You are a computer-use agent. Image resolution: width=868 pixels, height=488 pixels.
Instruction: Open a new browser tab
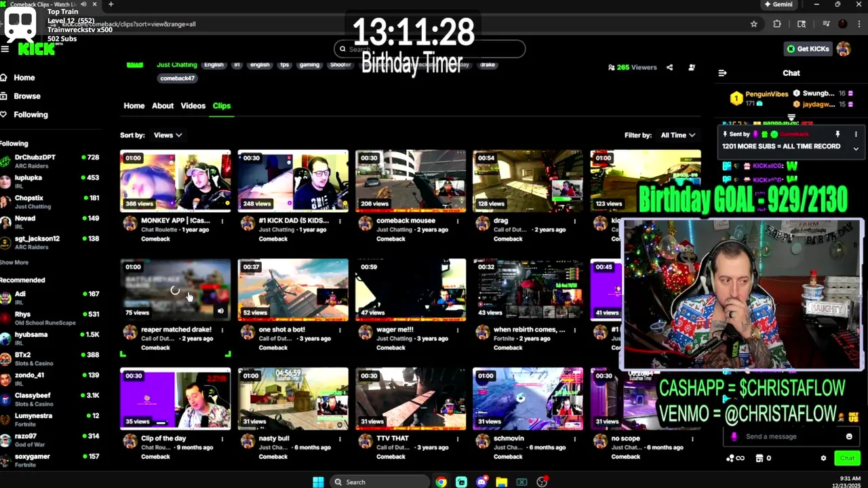coord(111,4)
